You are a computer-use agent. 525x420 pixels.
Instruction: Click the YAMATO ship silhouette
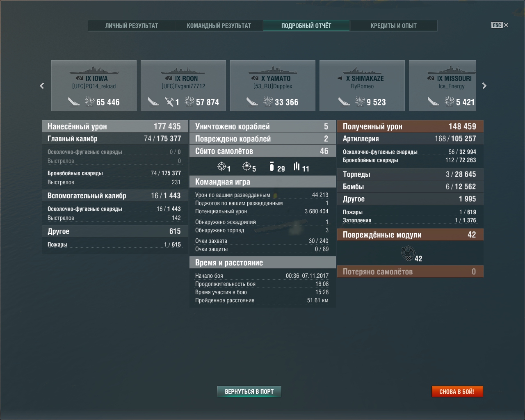coord(273,70)
